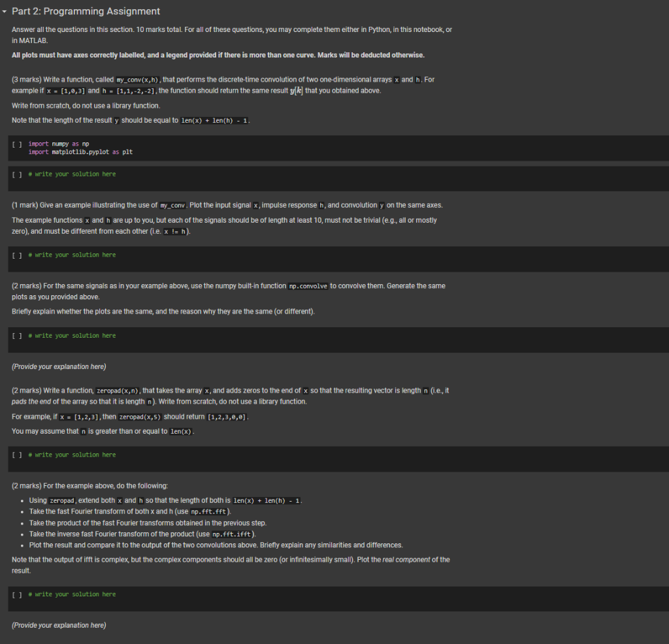The image size is (669, 644).
Task: Collapse the Part 2: Programming Assignment section
Action: [5, 12]
